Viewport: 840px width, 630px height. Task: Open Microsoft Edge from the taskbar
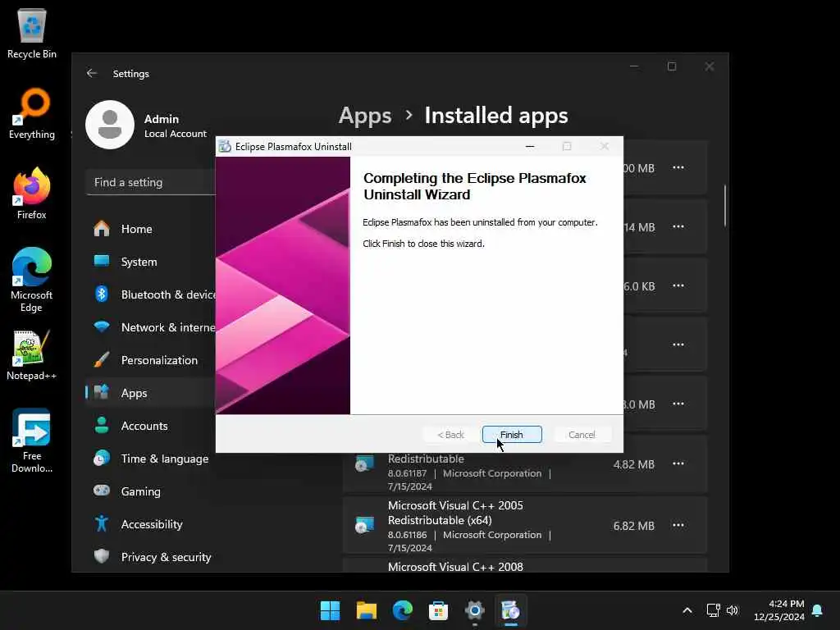click(x=402, y=610)
